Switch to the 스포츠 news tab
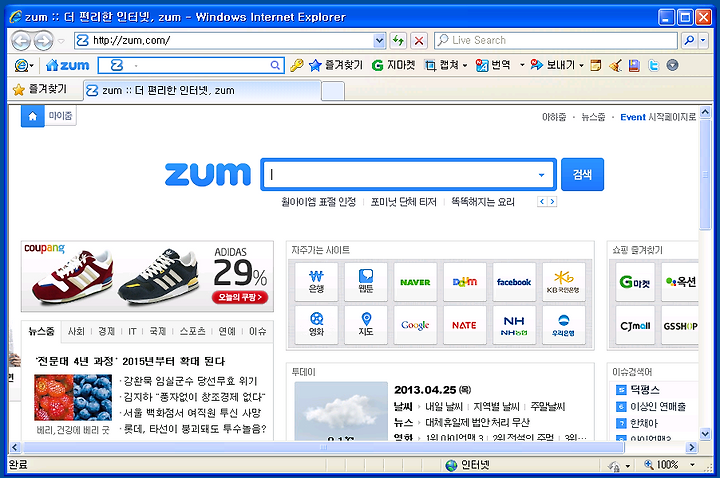 pos(192,332)
